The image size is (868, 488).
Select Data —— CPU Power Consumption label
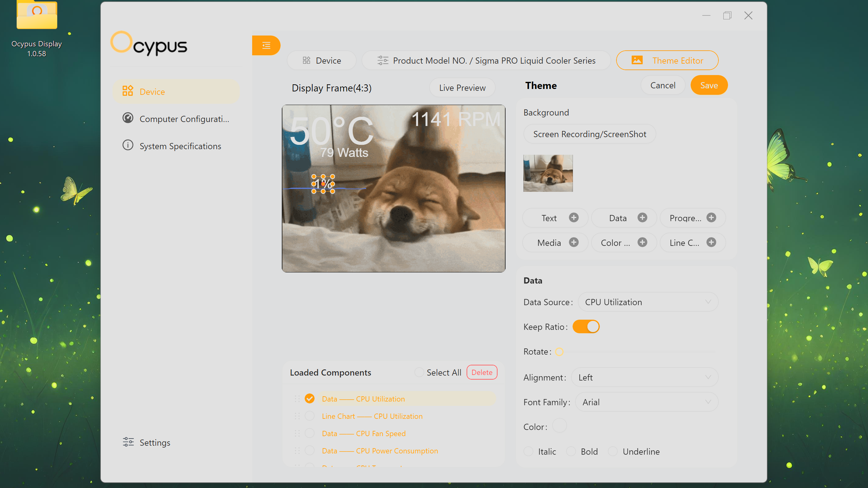coord(380,451)
